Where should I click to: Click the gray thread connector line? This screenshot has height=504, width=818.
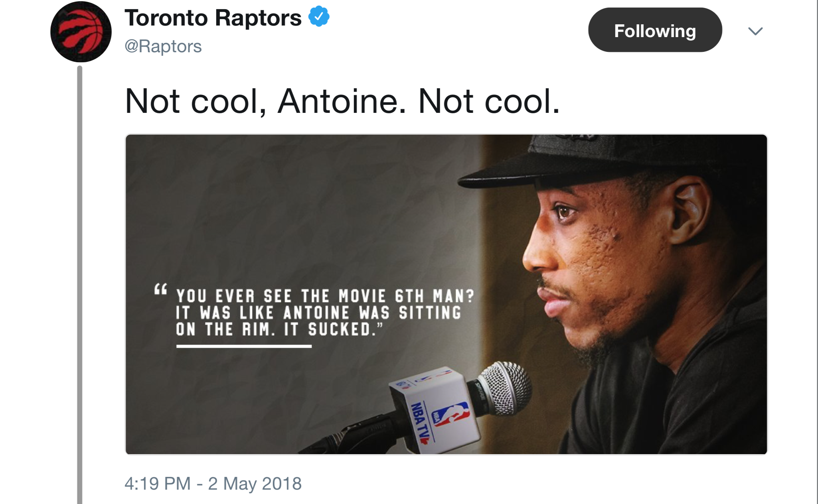80,285
